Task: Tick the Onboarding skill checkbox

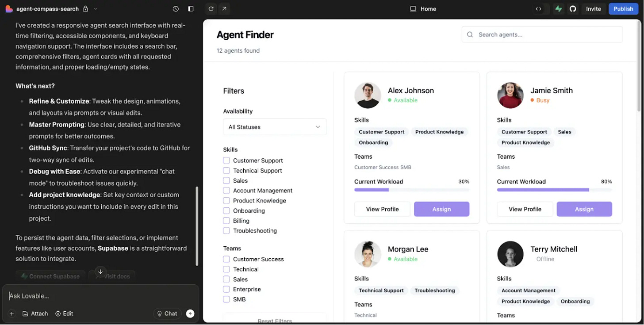Action: click(226, 210)
